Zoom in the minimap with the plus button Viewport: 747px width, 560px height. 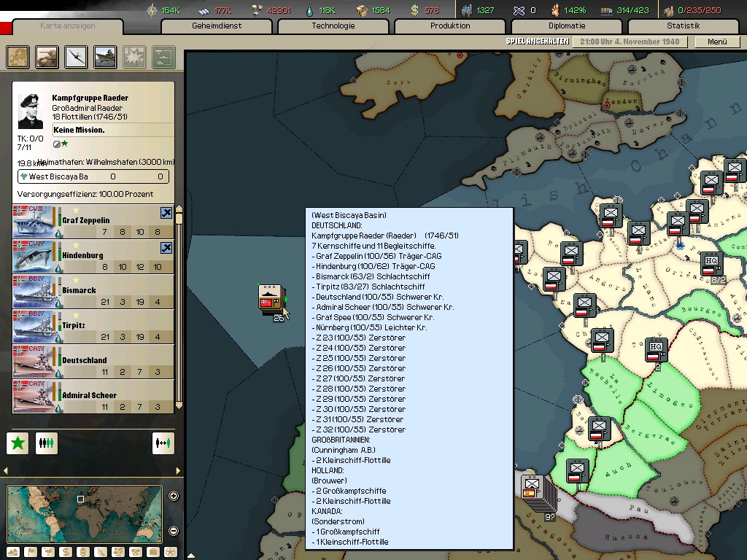pos(174,497)
